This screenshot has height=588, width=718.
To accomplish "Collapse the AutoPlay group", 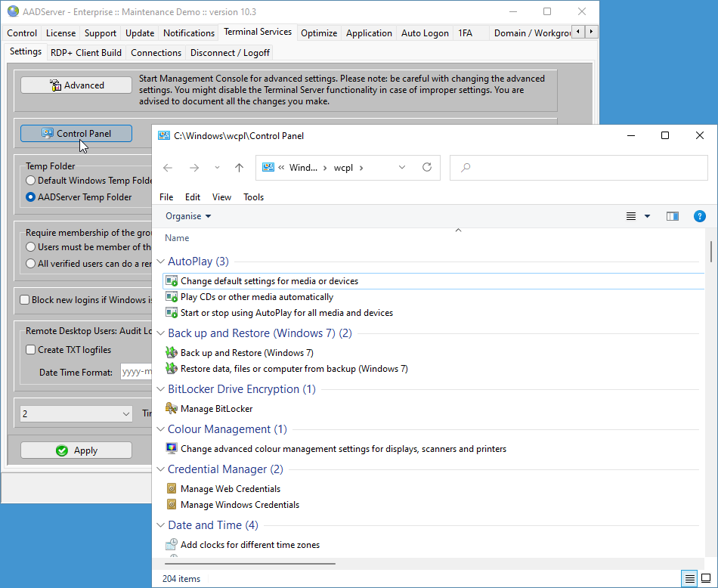I will [x=160, y=262].
